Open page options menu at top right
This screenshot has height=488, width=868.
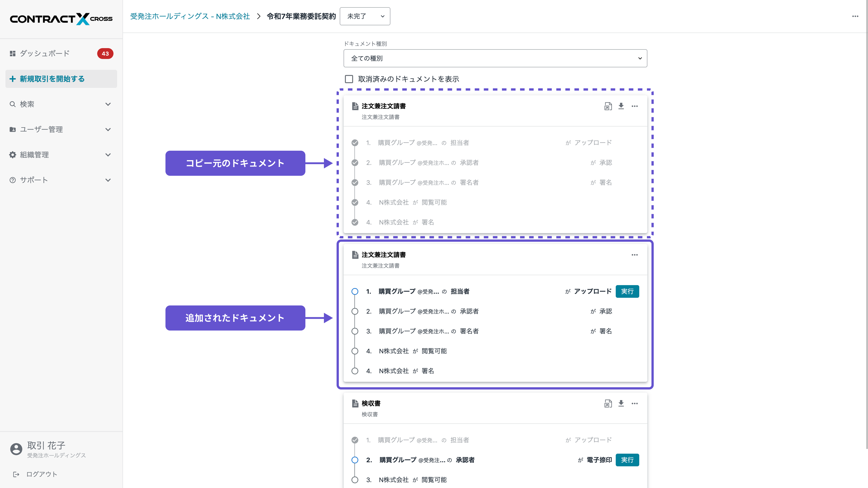pos(855,16)
